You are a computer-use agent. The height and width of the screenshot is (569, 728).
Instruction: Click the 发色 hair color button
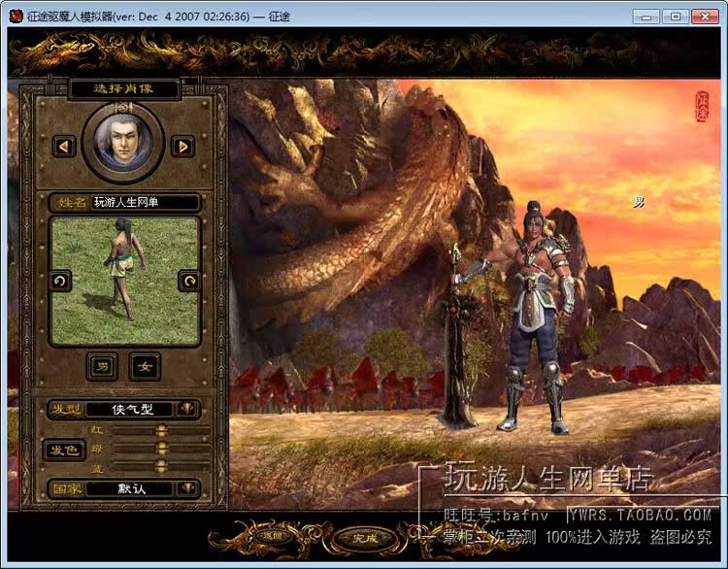(x=64, y=450)
